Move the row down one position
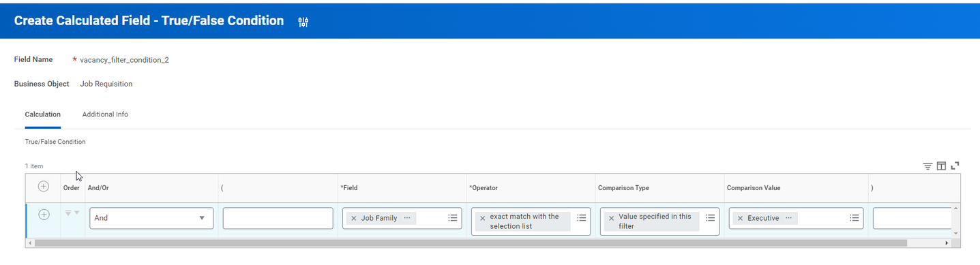Viewport: 980px width, 265px height. (x=76, y=213)
